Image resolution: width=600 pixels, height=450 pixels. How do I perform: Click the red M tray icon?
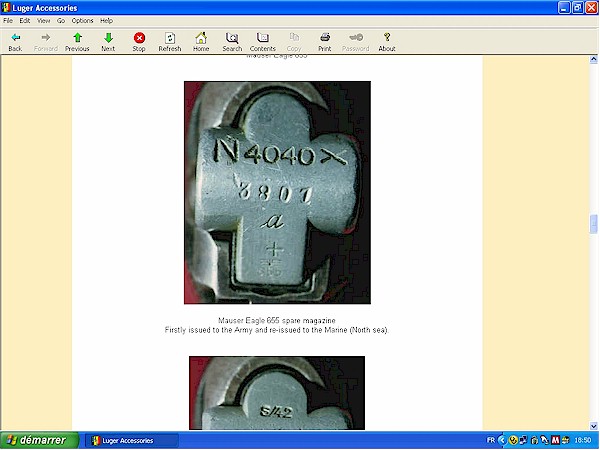coord(555,440)
